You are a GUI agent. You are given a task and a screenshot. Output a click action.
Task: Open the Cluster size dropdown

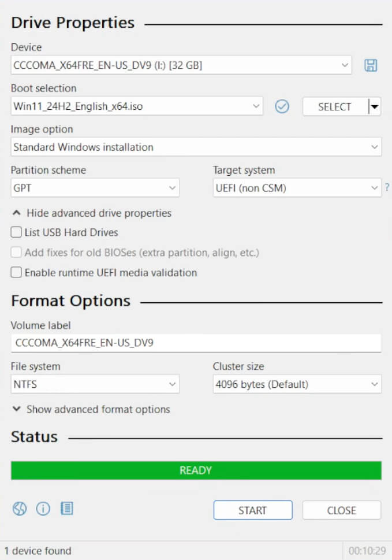(x=297, y=384)
